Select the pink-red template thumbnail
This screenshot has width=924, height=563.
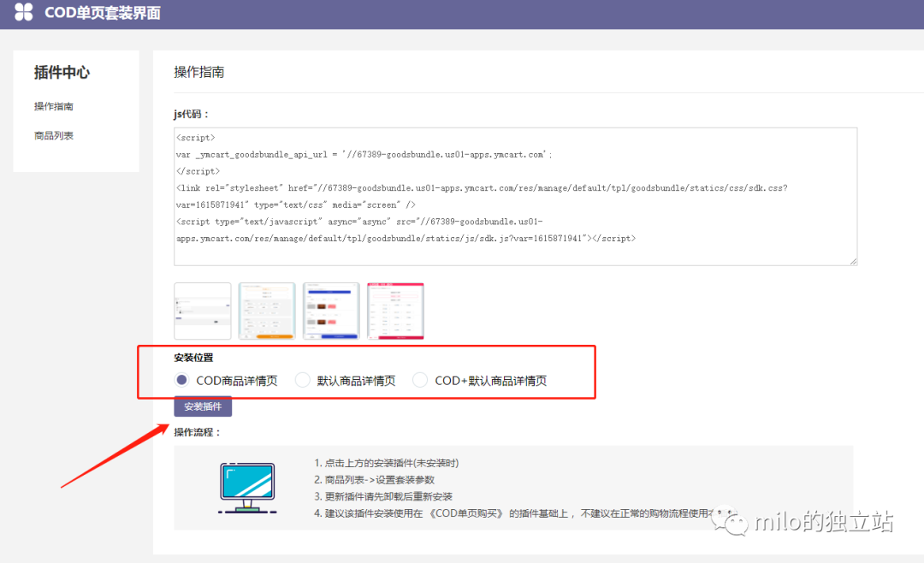pyautogui.click(x=395, y=311)
